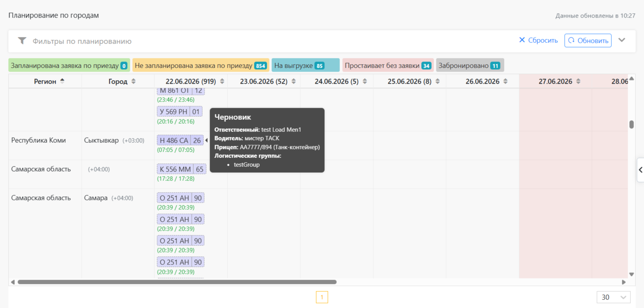
Task: Sort the 26.06.2026 column
Action: (x=506, y=81)
